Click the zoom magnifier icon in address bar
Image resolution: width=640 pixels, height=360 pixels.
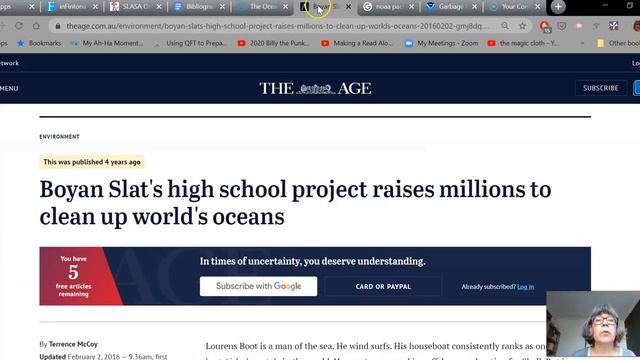(505, 26)
